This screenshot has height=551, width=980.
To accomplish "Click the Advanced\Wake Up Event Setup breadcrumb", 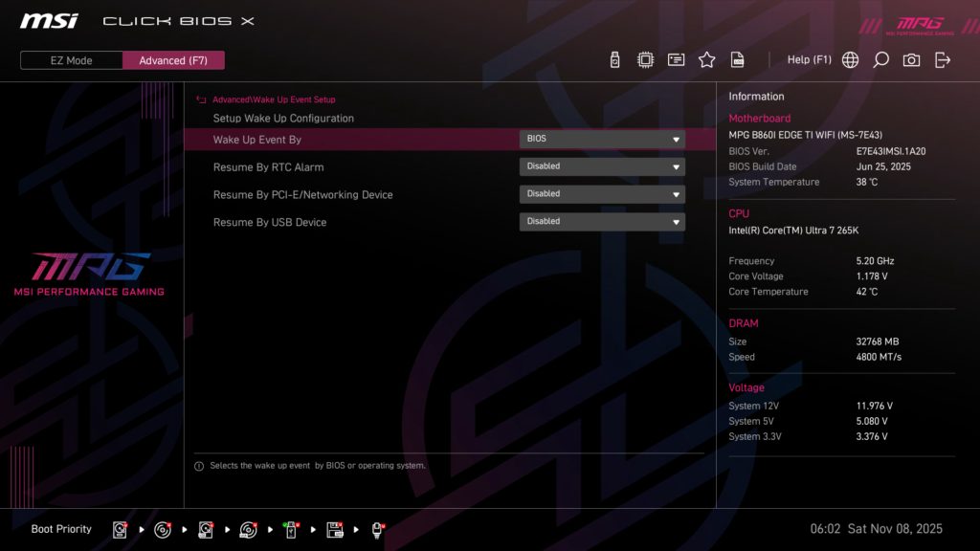I will [271, 99].
